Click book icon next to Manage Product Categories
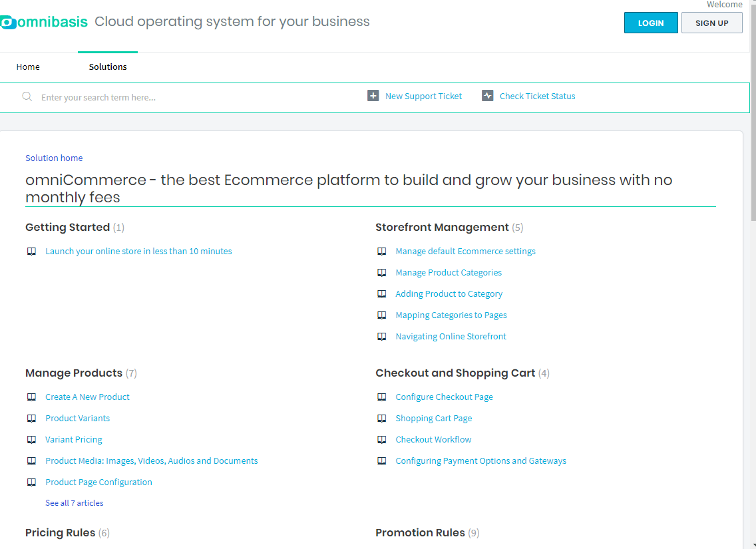Viewport: 756px width, 549px height. coord(381,273)
